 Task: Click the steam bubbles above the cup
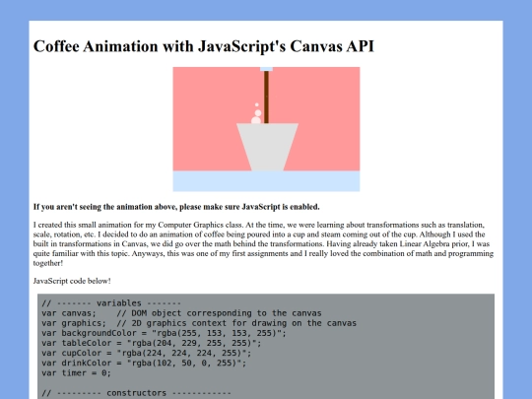[256, 113]
